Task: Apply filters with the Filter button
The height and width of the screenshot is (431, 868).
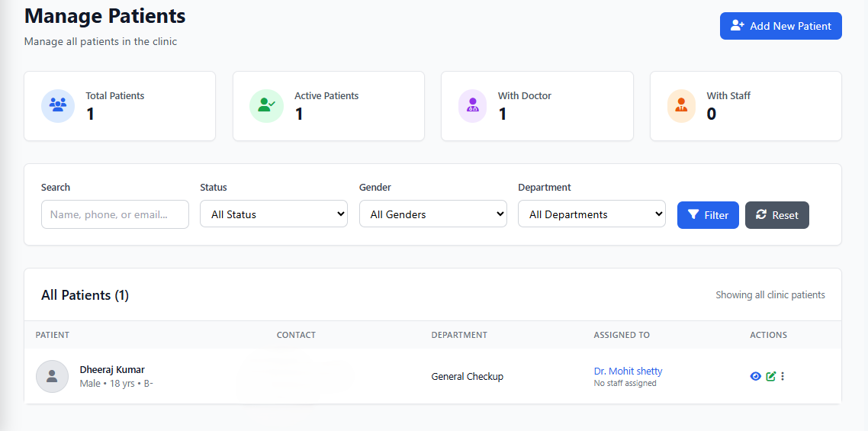Action: 708,215
